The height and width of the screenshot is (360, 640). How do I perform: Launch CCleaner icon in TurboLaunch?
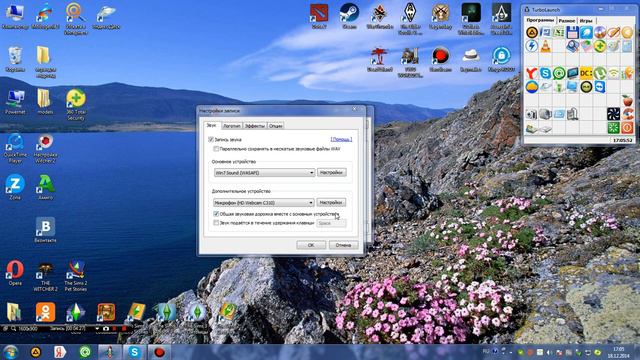click(x=627, y=114)
